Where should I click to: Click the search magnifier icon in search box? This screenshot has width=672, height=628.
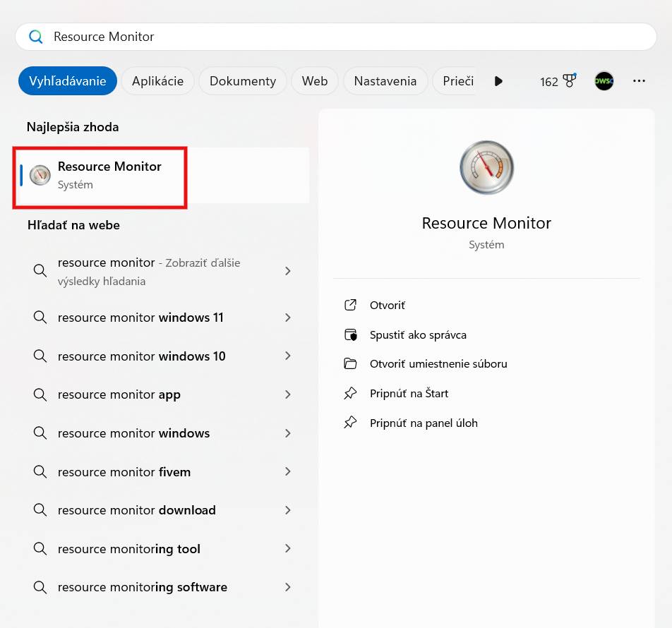35,37
